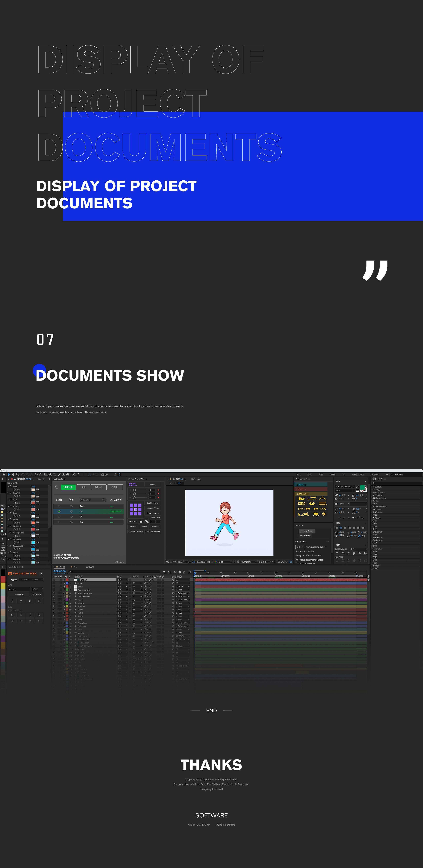This screenshot has height=868, width=423.
Task: Select the Pen tool in the toolbar
Action: 50,474
